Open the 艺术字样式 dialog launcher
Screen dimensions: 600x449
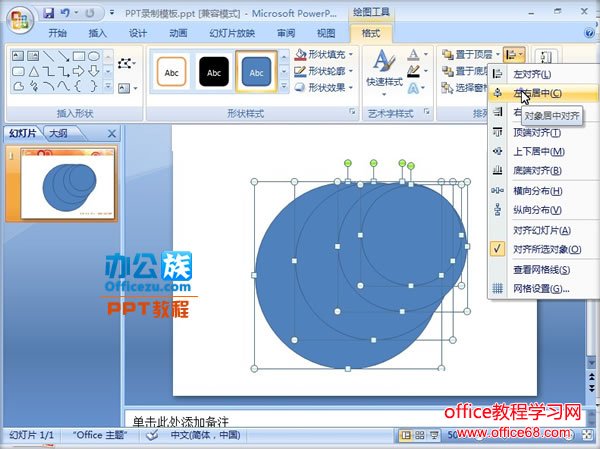coord(426,112)
